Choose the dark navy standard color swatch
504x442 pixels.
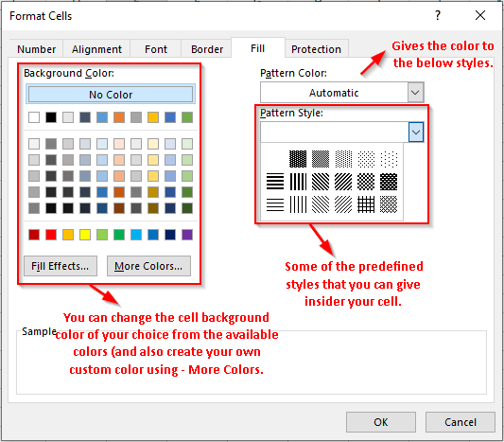click(x=170, y=235)
